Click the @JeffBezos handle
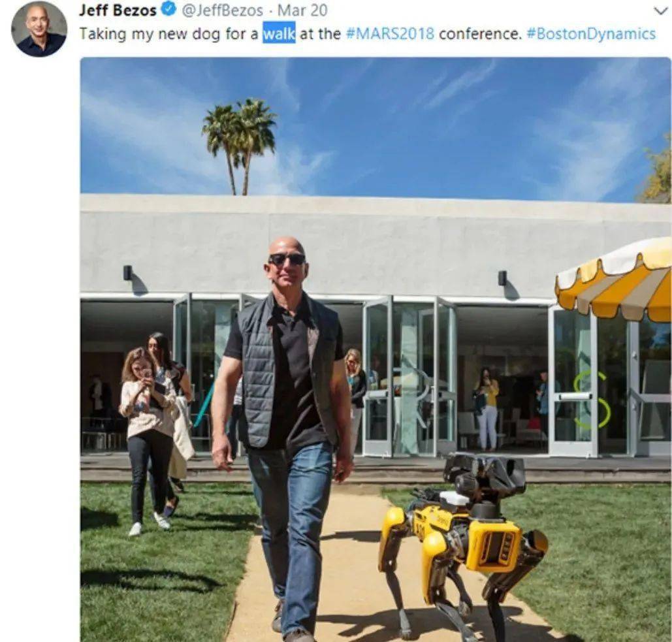 pyautogui.click(x=223, y=10)
